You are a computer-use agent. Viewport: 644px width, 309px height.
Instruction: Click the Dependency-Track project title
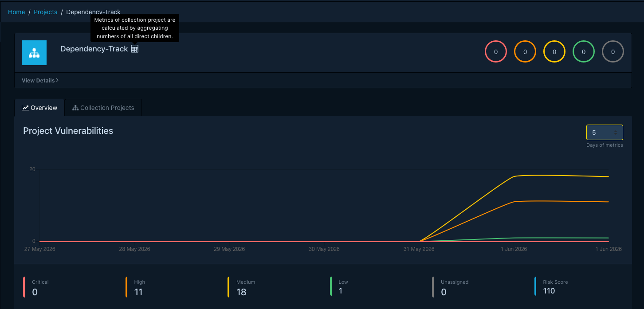94,49
